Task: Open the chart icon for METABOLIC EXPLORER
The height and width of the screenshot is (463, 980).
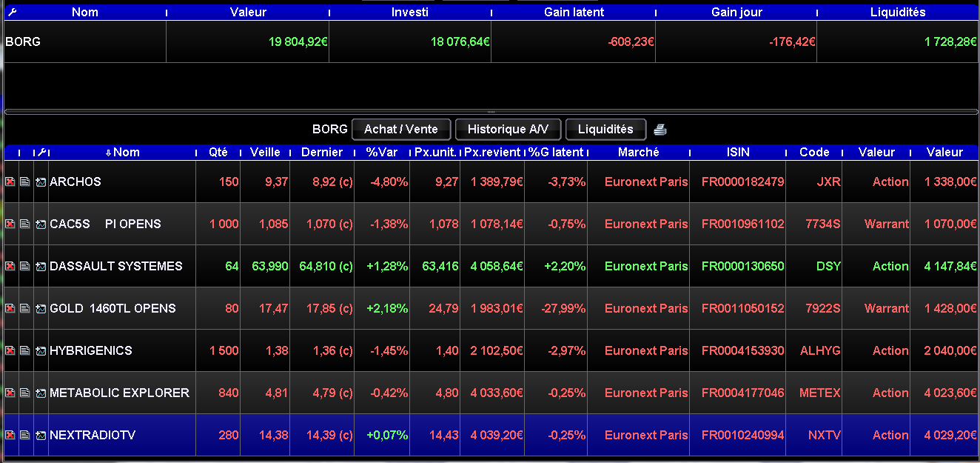Action: [x=41, y=393]
